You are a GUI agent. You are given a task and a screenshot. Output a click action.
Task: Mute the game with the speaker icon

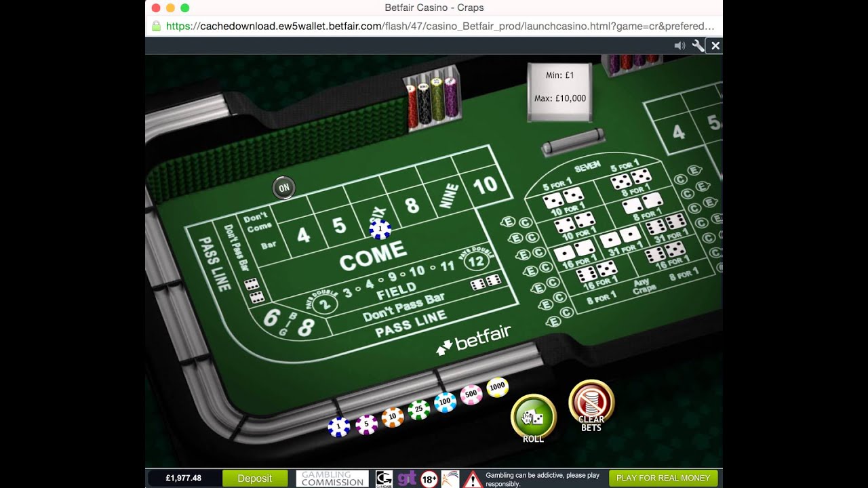tap(679, 45)
